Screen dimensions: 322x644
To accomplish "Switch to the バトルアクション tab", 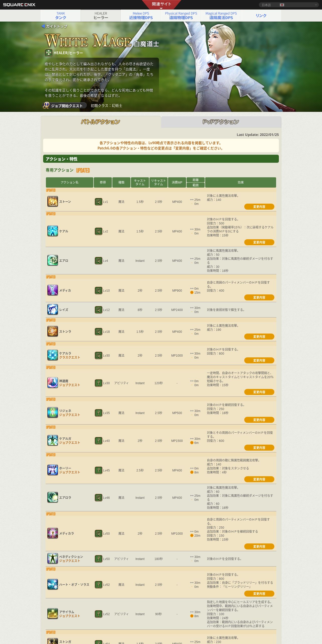I will coord(101,122).
